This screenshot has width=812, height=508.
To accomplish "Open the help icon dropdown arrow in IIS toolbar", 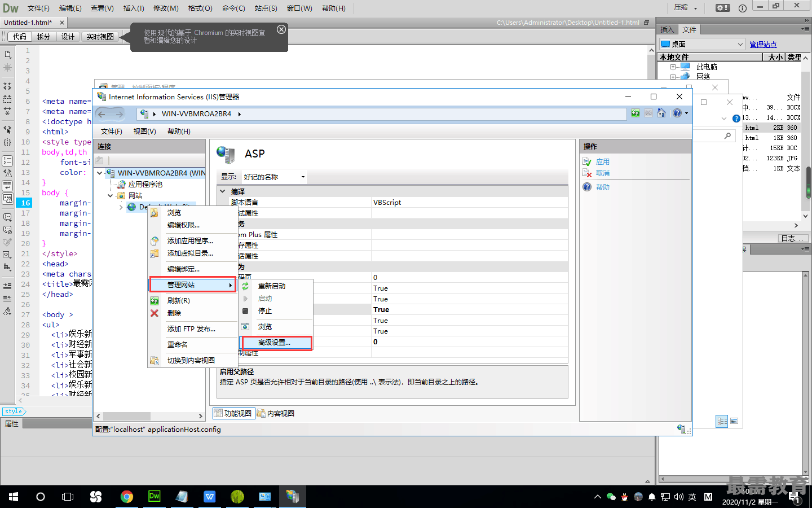I will [686, 113].
